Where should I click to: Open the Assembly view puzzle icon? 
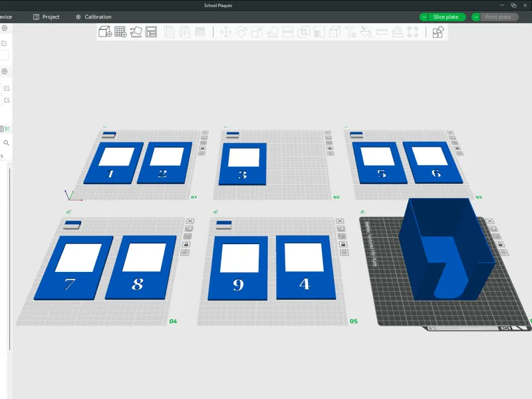438,32
